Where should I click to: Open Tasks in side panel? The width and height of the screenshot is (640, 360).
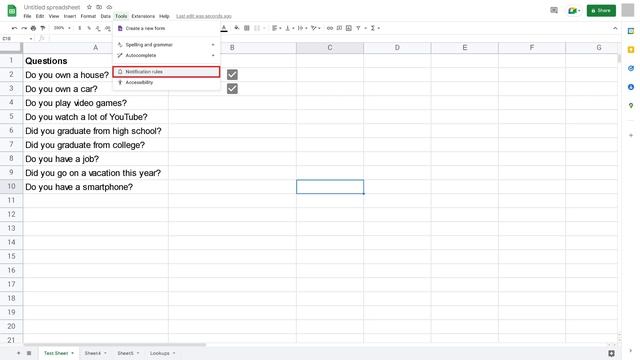click(x=631, y=68)
